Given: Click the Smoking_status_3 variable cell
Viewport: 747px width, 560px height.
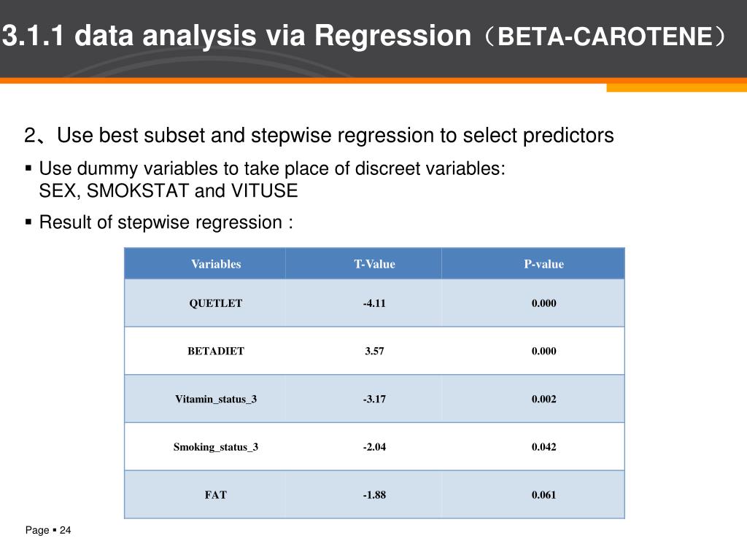Looking at the screenshot, I should click(216, 447).
